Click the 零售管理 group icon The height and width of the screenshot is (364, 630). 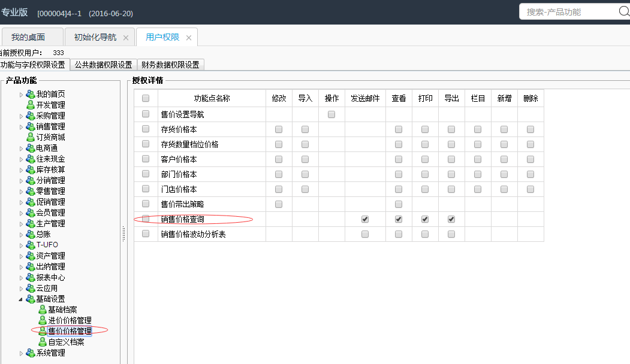point(30,191)
